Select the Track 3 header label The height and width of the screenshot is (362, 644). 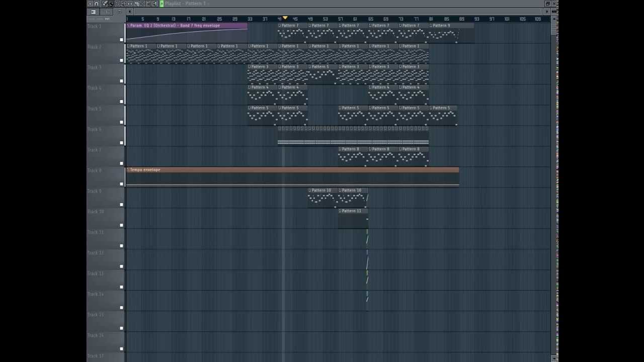click(94, 67)
